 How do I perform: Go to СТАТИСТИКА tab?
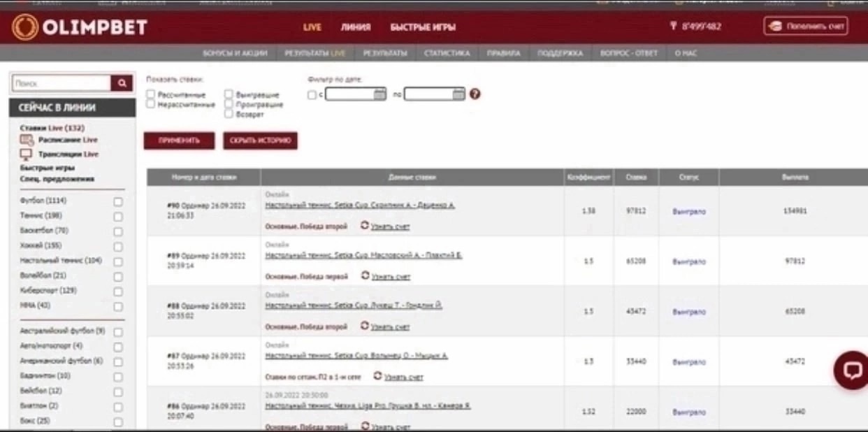447,53
